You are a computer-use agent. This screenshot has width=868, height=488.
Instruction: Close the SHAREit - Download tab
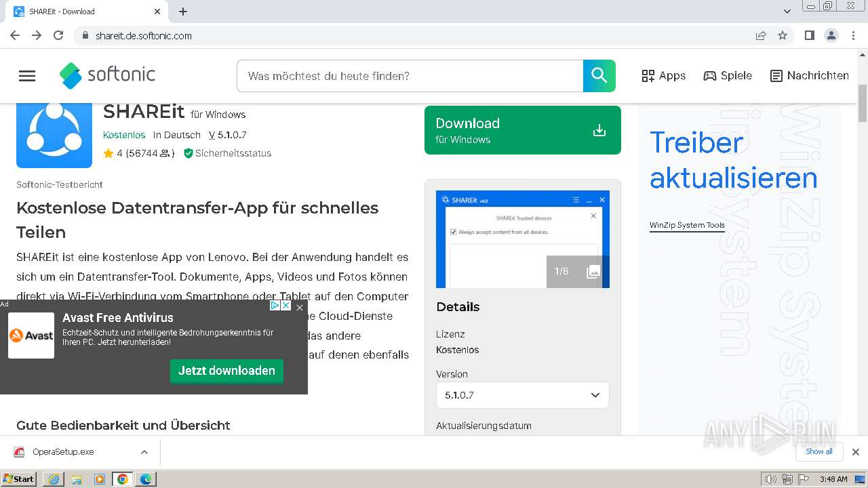point(157,12)
